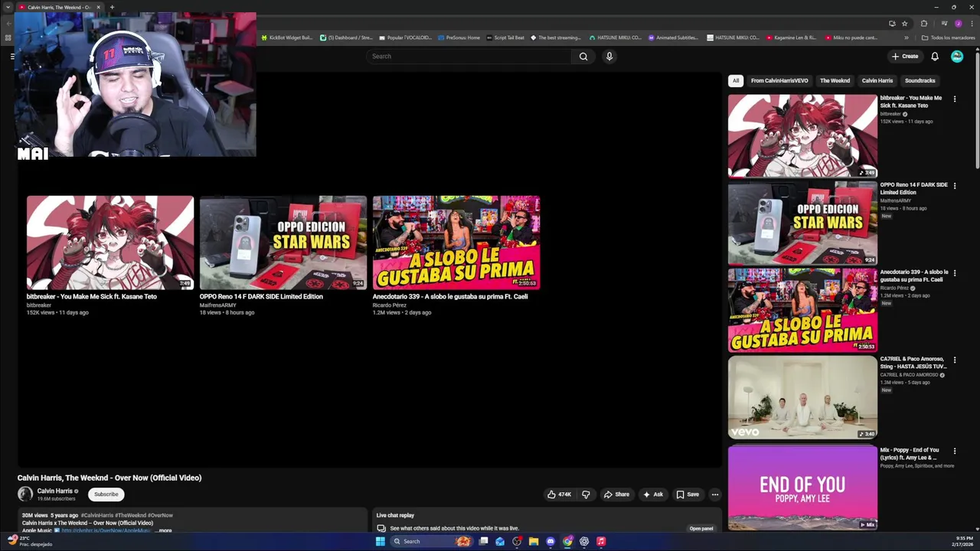Open the tab search dropdown arrow
This screenshot has width=980, height=551.
click(x=8, y=7)
